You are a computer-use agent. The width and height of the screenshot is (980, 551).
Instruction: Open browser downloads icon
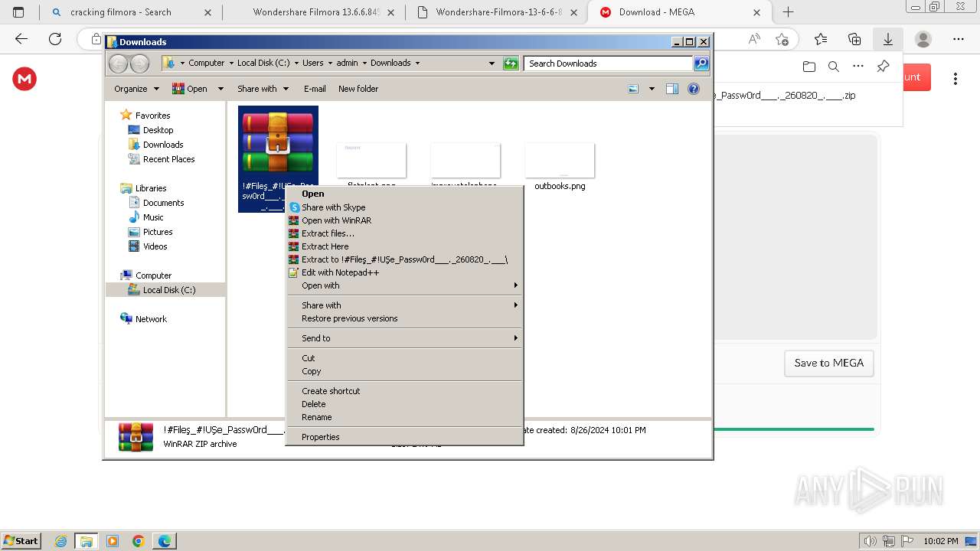888,39
